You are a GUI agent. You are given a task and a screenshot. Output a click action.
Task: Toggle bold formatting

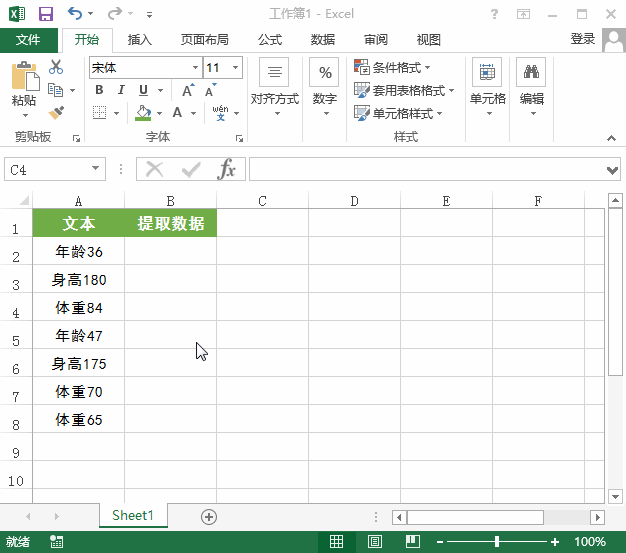tap(99, 90)
